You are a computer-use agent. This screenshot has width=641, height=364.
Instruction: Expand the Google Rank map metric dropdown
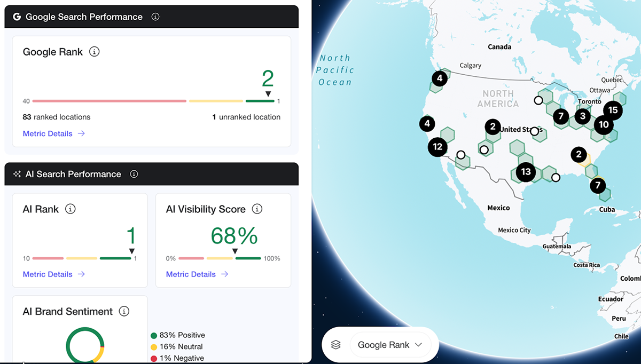tap(390, 345)
